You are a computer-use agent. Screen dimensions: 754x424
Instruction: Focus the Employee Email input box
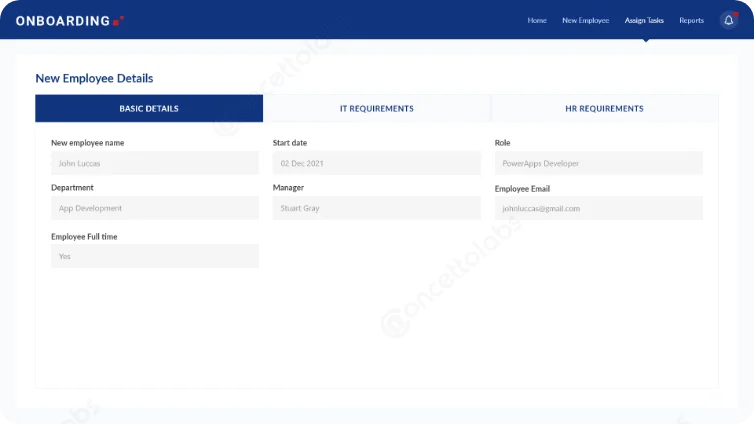click(x=598, y=208)
